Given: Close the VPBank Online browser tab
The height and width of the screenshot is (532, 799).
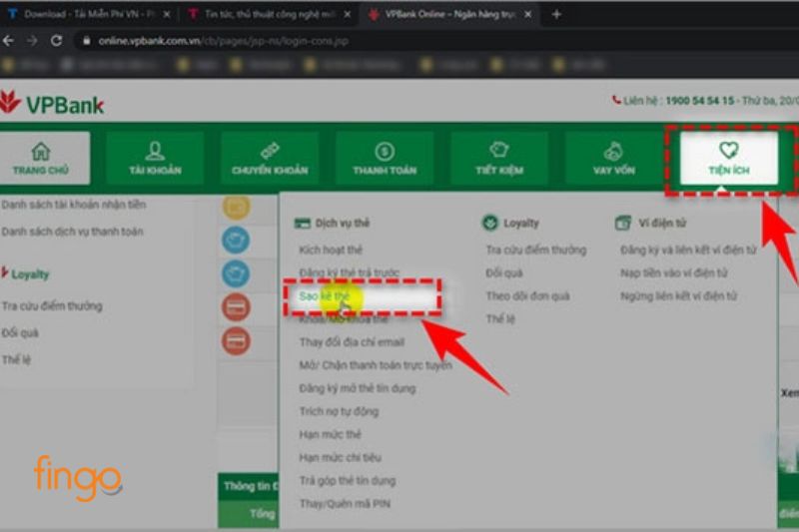Looking at the screenshot, I should [528, 14].
